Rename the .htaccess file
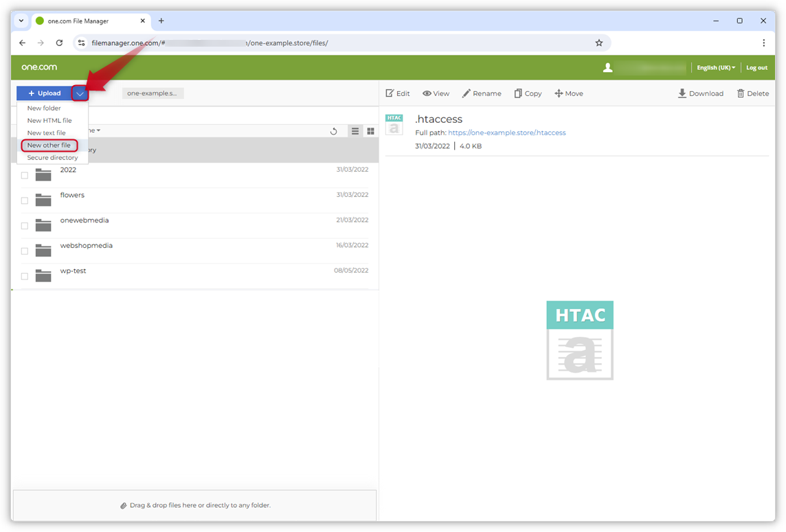The width and height of the screenshot is (786, 532). click(x=481, y=93)
